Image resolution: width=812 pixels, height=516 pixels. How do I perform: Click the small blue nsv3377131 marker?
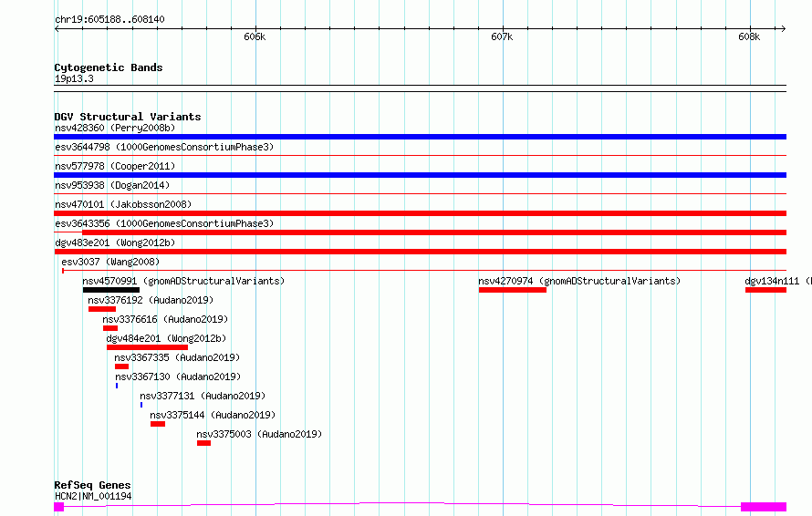coord(141,405)
